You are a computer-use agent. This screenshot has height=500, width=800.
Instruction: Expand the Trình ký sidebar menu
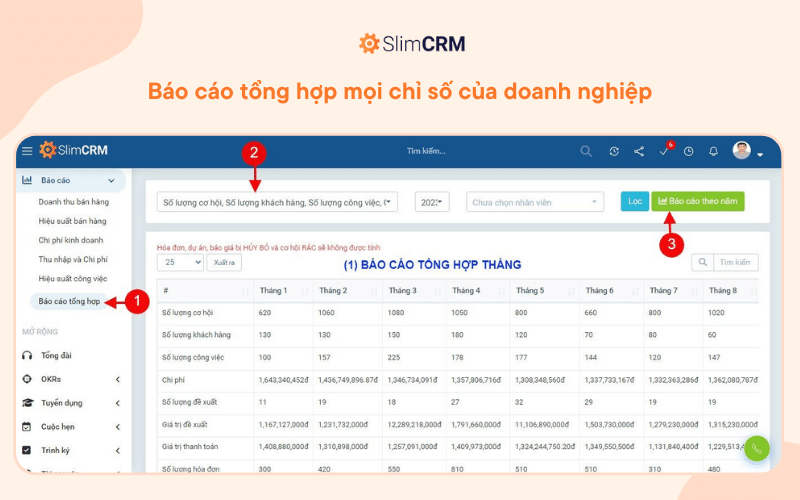click(118, 450)
